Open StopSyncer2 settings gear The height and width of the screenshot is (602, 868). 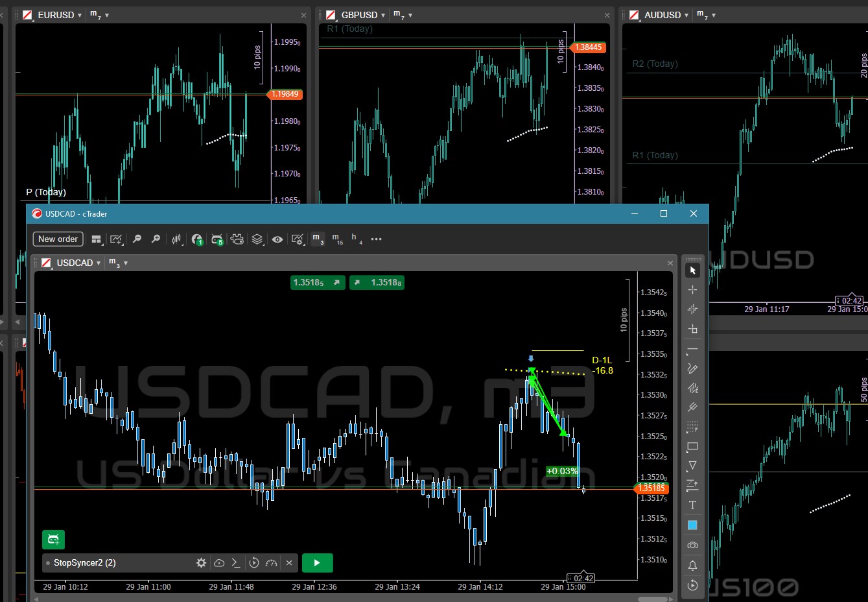202,563
